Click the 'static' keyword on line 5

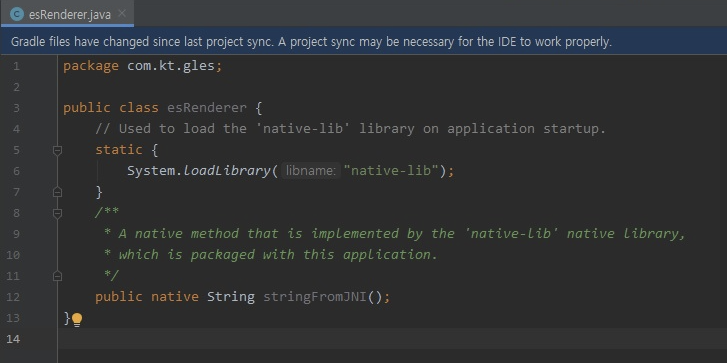tap(119, 150)
